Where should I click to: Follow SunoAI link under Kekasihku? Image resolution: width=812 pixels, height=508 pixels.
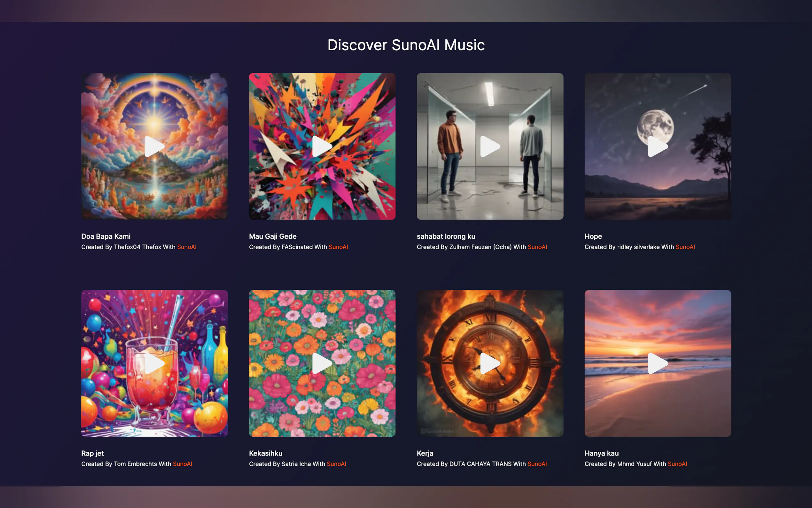pyautogui.click(x=336, y=464)
